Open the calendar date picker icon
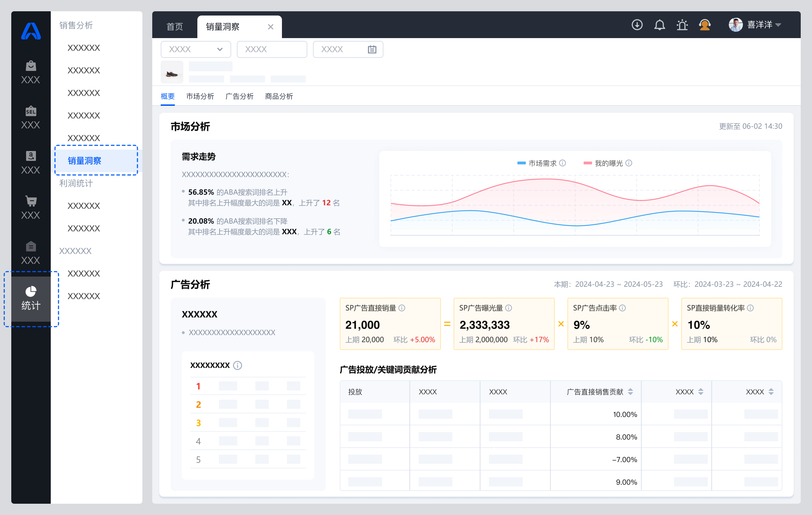The height and width of the screenshot is (515, 812). tap(372, 49)
